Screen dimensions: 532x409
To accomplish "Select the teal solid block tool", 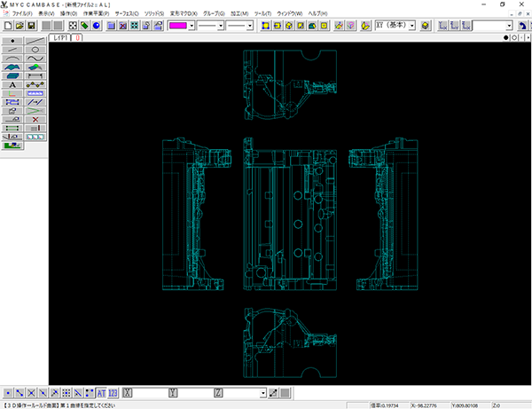I will (12, 76).
